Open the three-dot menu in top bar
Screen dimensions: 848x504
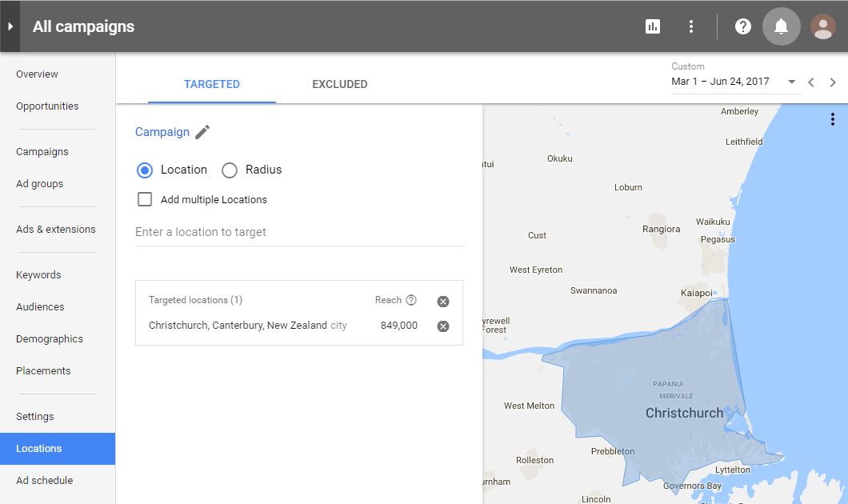pos(690,26)
